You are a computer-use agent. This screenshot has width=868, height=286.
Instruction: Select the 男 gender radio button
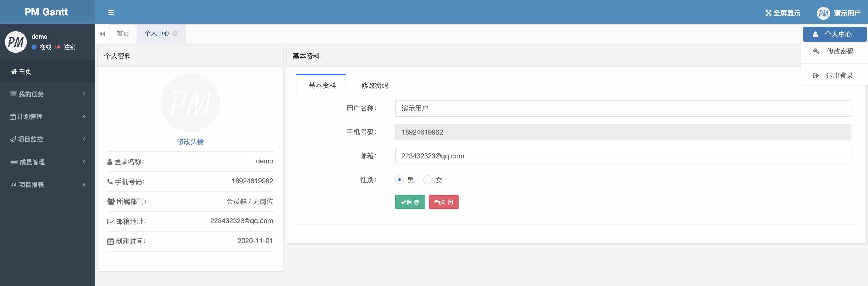399,180
